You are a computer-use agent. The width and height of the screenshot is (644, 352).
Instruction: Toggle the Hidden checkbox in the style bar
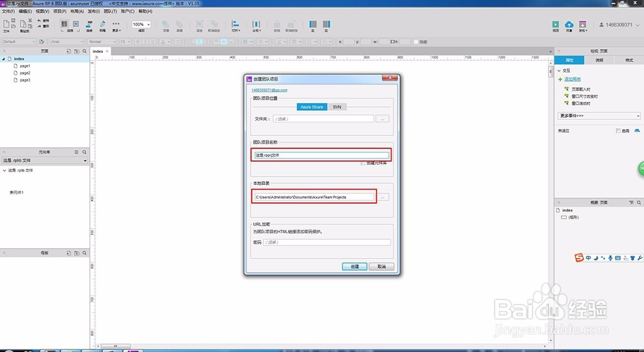[x=416, y=42]
